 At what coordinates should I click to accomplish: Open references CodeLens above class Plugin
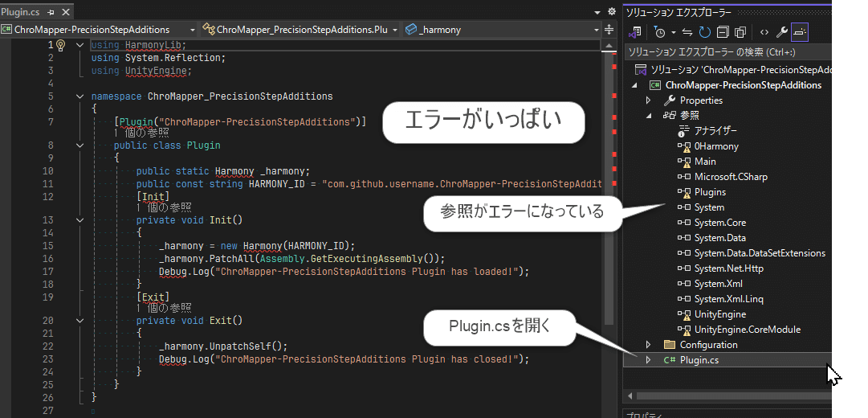click(x=141, y=133)
